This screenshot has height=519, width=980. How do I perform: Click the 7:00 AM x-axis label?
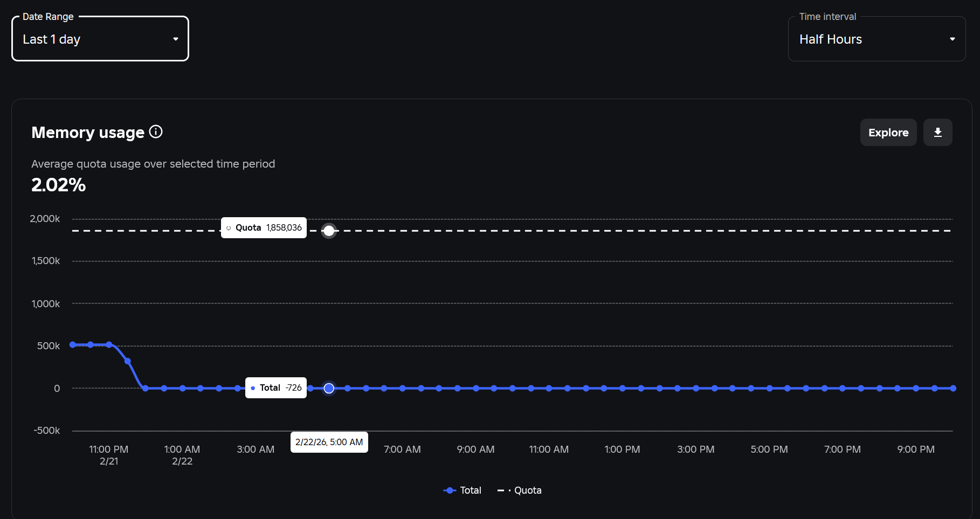(x=402, y=449)
